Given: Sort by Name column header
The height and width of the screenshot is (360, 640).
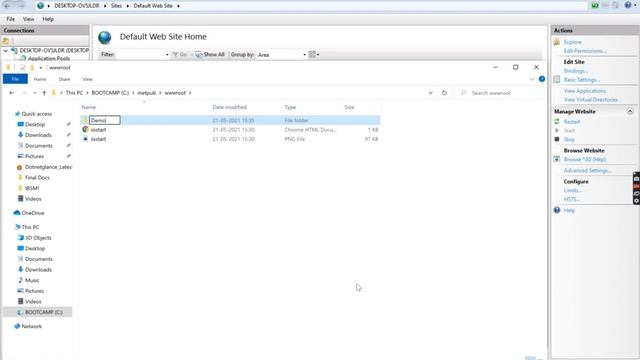Looking at the screenshot, I should click(89, 107).
